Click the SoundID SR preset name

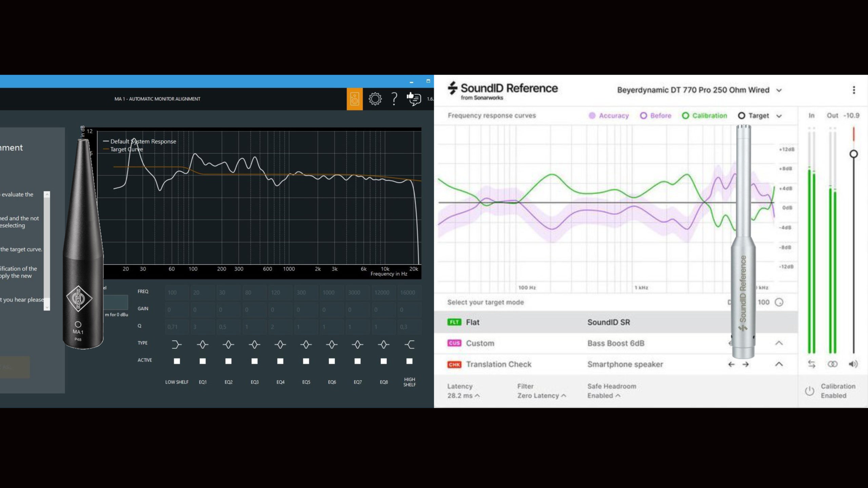pyautogui.click(x=609, y=322)
